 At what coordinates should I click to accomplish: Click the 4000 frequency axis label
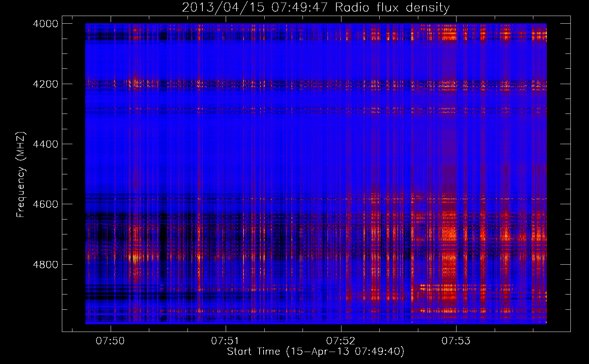pyautogui.click(x=46, y=24)
